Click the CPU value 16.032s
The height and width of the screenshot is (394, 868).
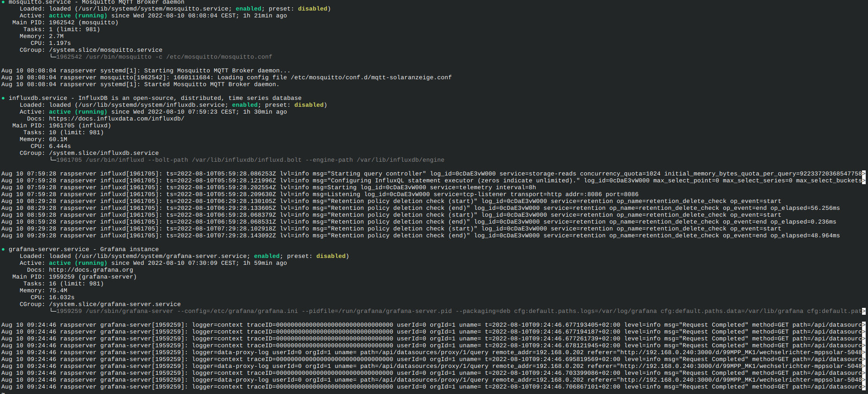(x=62, y=297)
